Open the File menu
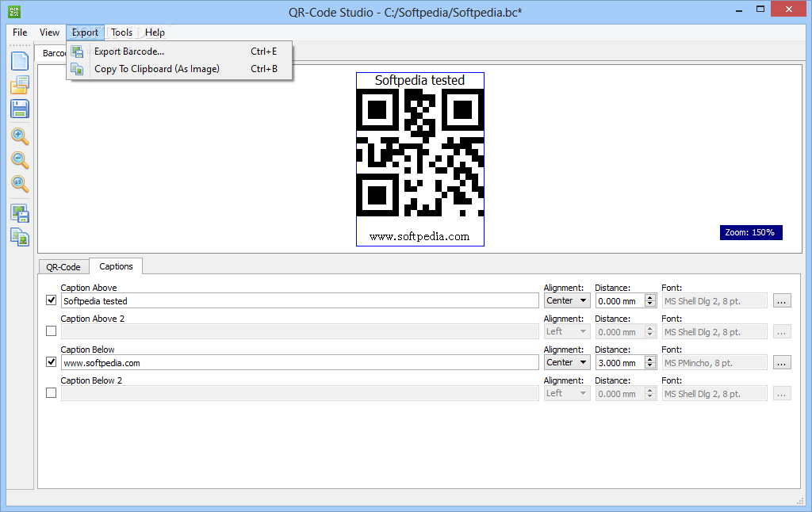 (x=20, y=32)
